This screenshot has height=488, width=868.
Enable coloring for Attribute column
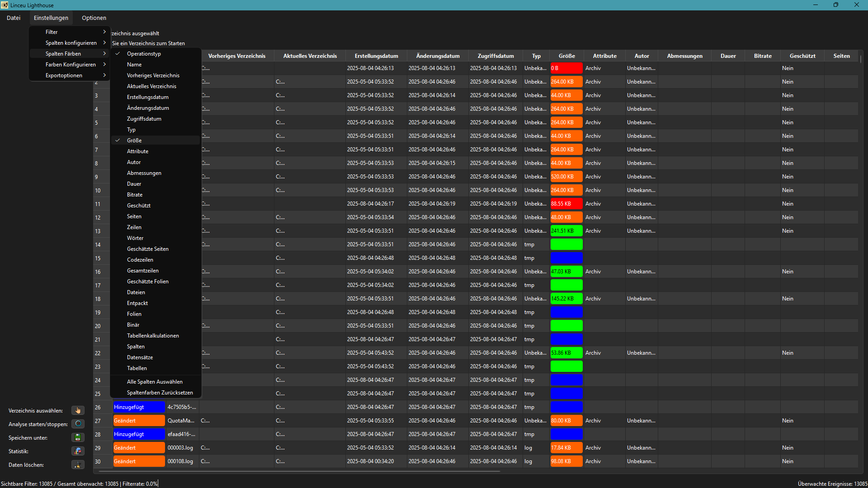coord(137,151)
